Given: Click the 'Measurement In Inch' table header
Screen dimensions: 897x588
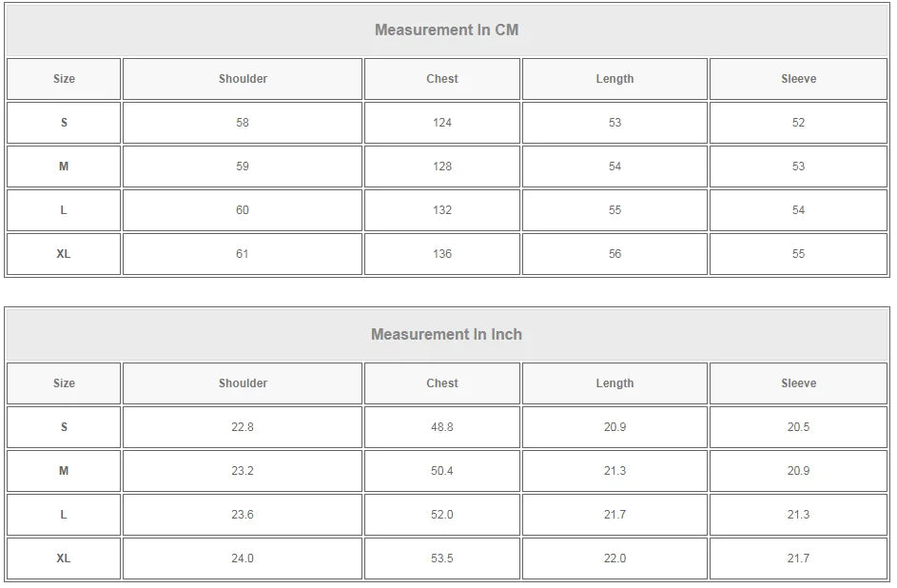Looking at the screenshot, I should click(447, 334).
